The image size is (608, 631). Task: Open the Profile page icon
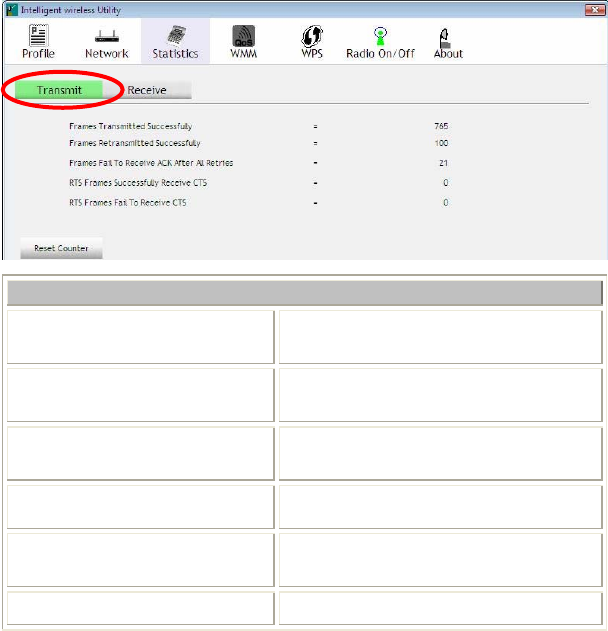39,35
